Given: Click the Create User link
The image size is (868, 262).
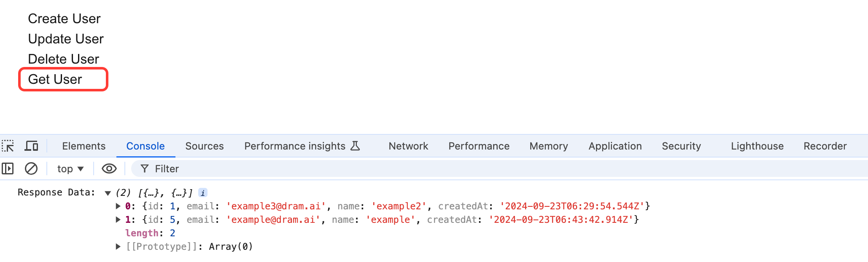Looking at the screenshot, I should (x=64, y=19).
